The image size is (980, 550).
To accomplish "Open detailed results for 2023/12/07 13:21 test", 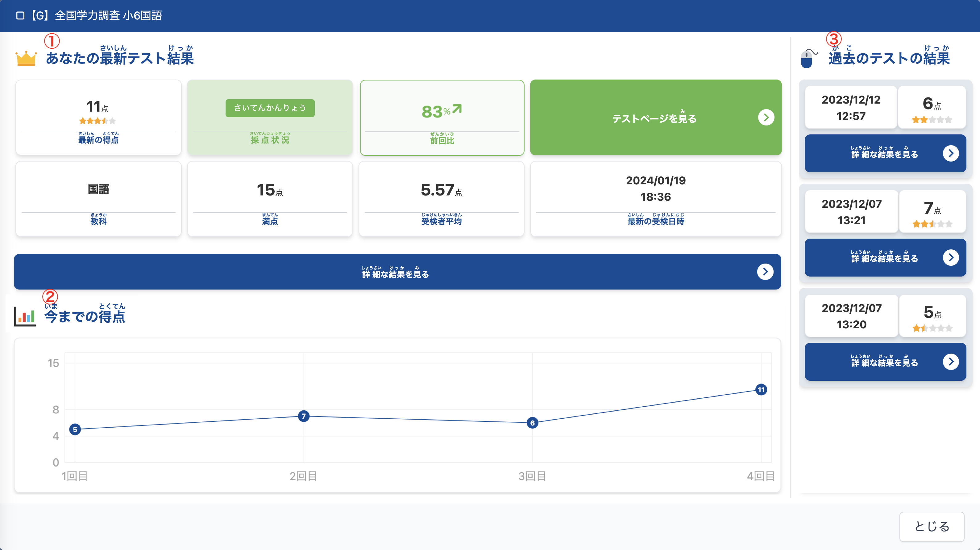I will tap(885, 257).
